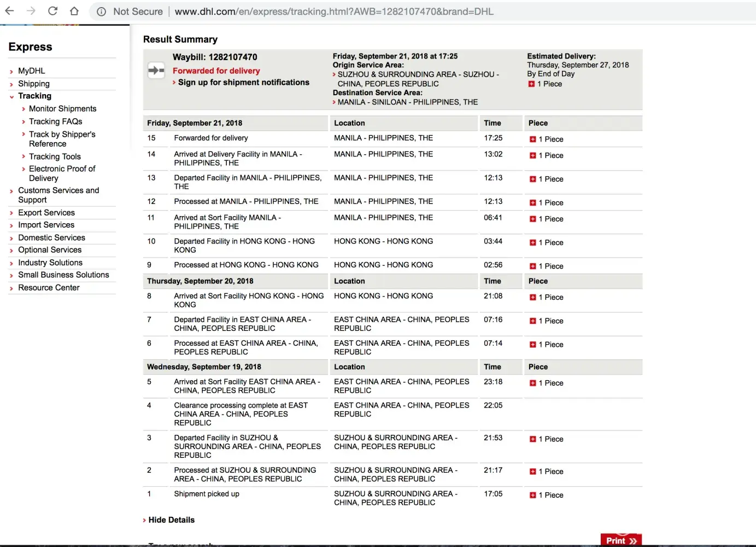The image size is (756, 547).
Task: Expand piece details for the 03:44 row
Action: pos(533,243)
